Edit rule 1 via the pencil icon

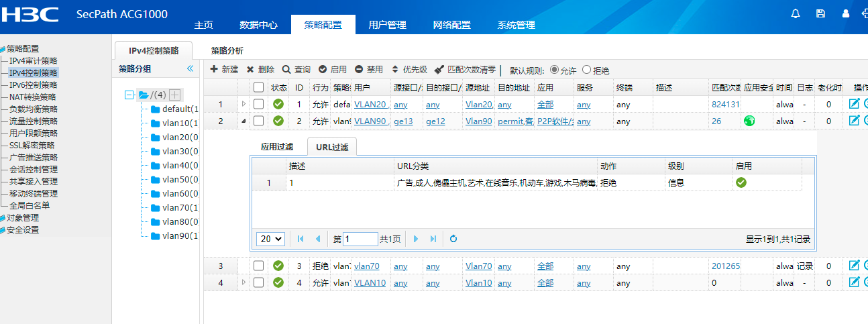(x=854, y=103)
